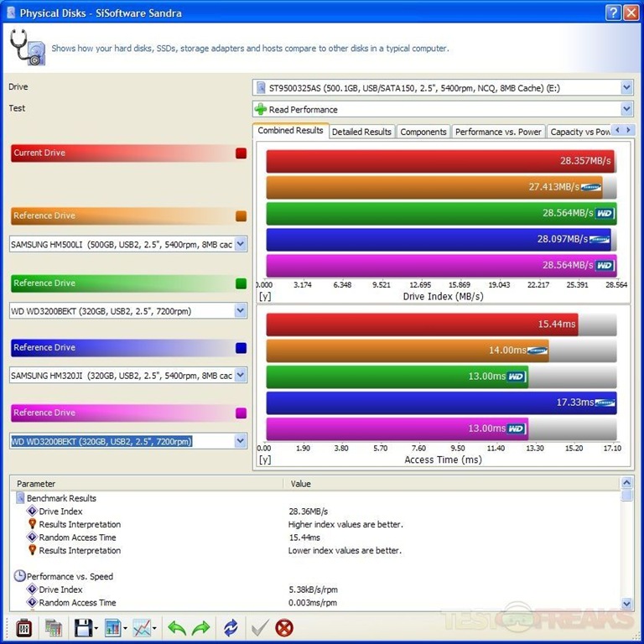
Task: Click the red Current Drive color swatch
Action: coord(241,153)
